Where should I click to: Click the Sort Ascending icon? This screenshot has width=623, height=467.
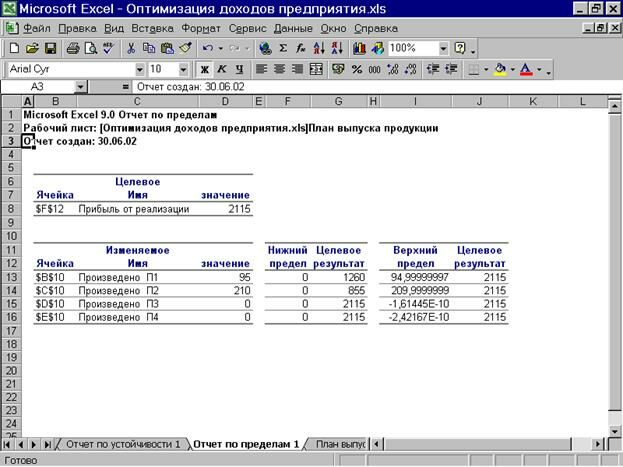click(318, 48)
